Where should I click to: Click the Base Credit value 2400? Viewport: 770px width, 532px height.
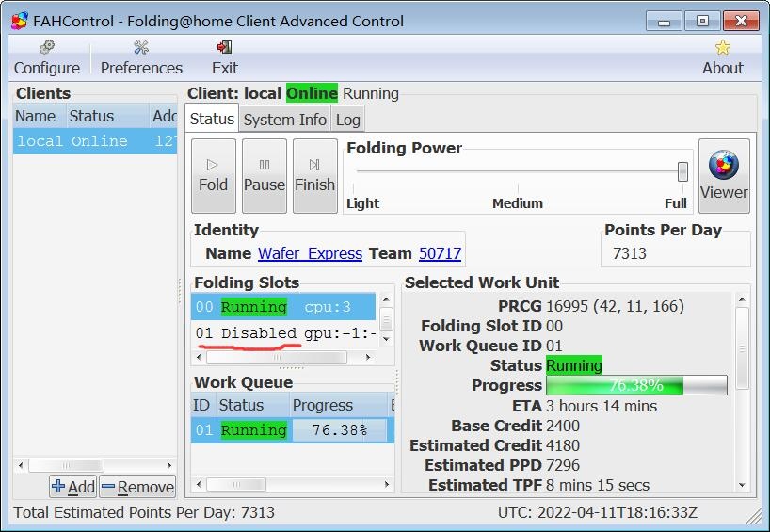click(563, 426)
